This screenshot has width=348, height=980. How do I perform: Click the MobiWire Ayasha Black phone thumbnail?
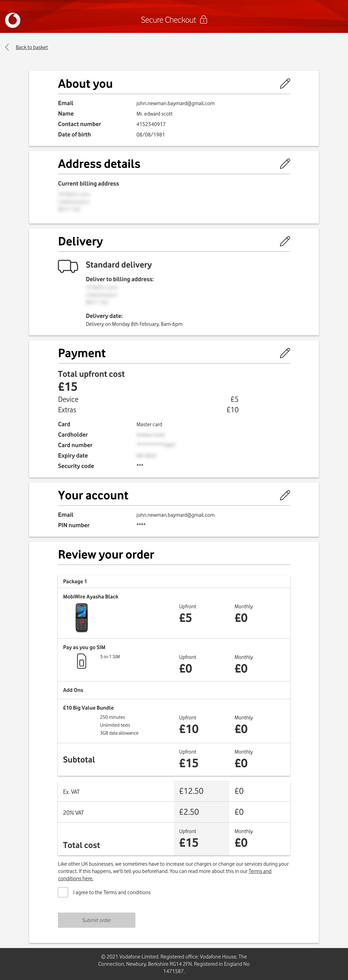(x=81, y=617)
